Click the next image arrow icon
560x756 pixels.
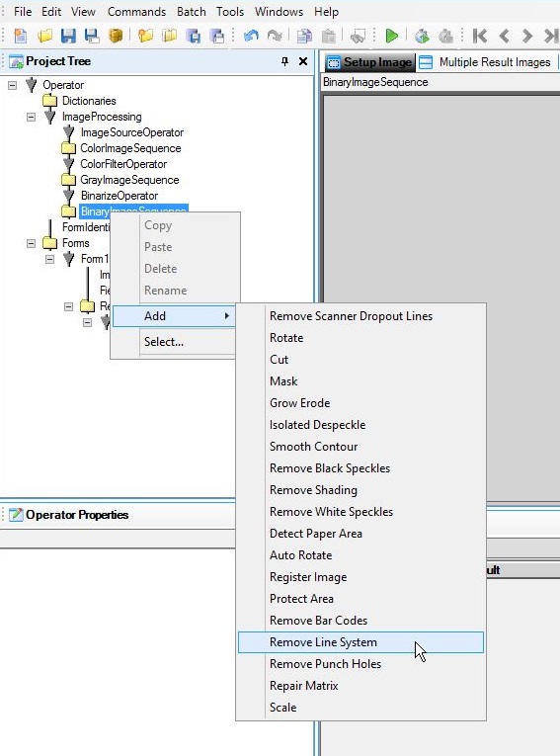pyautogui.click(x=527, y=36)
